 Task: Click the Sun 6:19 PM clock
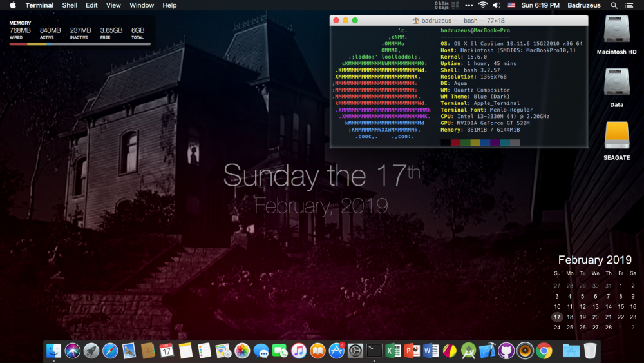pos(540,5)
